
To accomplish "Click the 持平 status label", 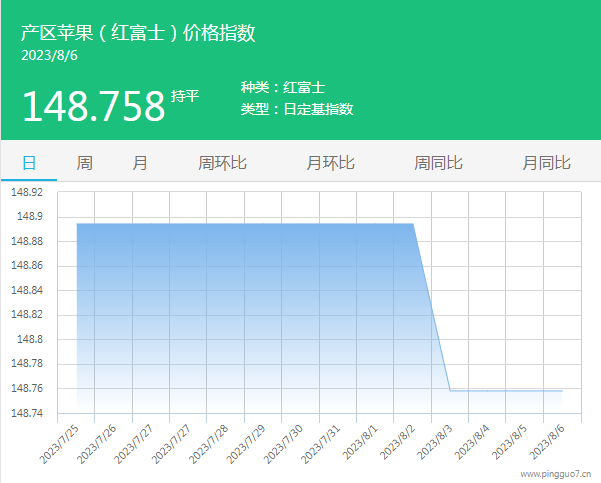I will tap(185, 96).
